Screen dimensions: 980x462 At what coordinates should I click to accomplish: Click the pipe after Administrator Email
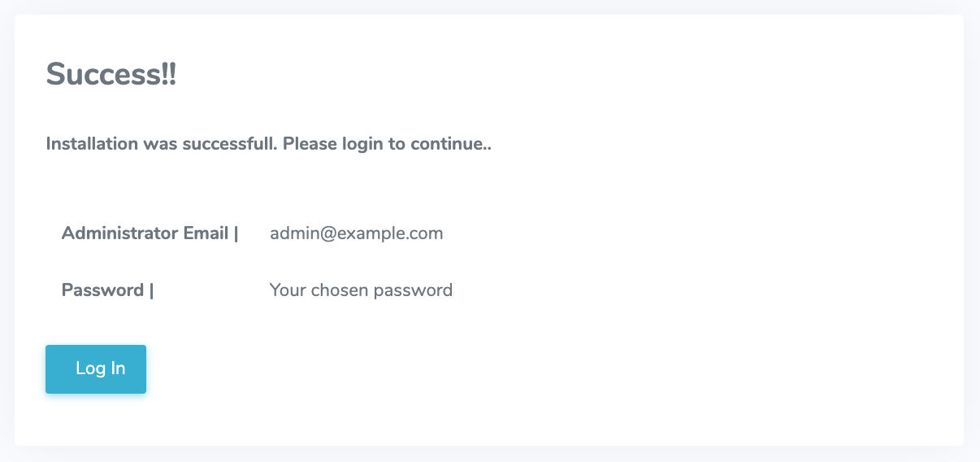click(236, 233)
